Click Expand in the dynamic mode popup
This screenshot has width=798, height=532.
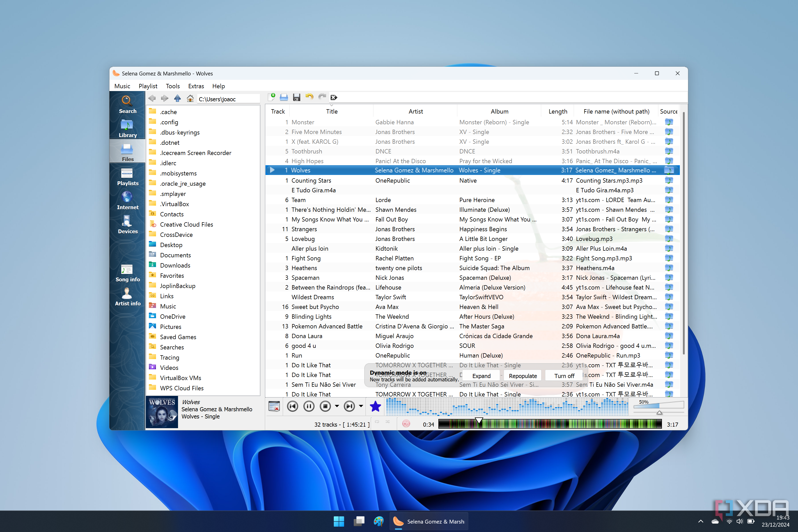coord(481,376)
